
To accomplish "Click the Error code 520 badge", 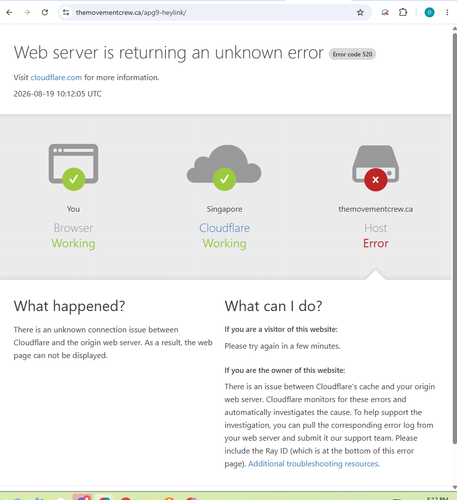I will 352,54.
